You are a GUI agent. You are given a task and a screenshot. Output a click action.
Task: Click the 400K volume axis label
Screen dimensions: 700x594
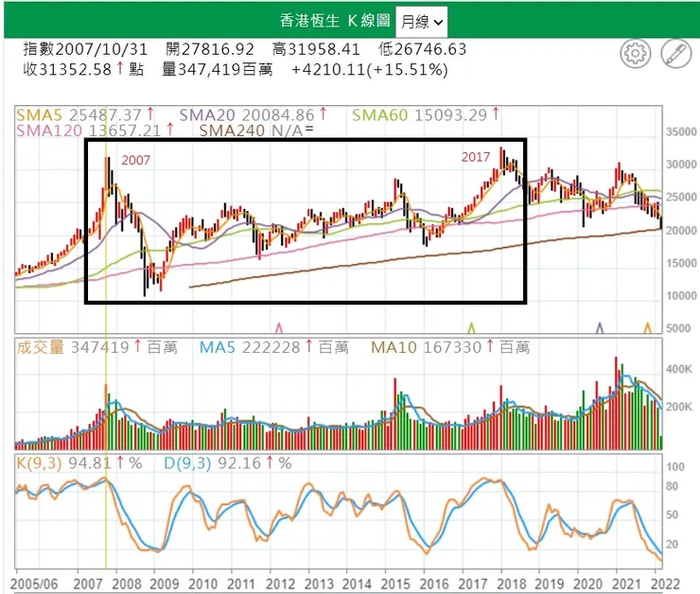679,369
